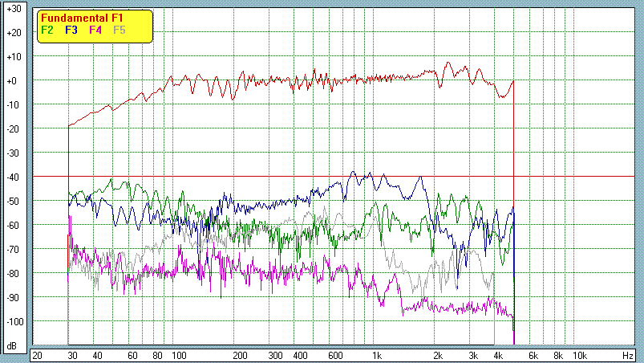Click the 20 Hz frequency label
Viewport: 644px width, 363px height.
coord(37,356)
